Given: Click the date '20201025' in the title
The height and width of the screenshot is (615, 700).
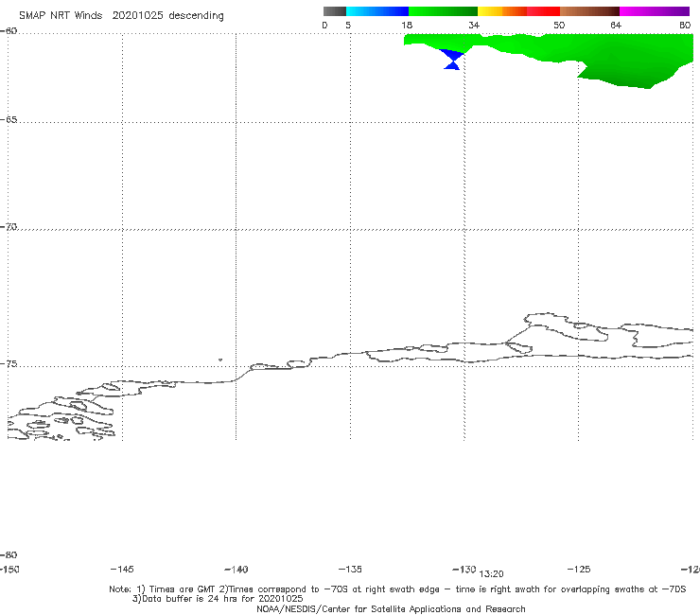Looking at the screenshot, I should point(137,16).
